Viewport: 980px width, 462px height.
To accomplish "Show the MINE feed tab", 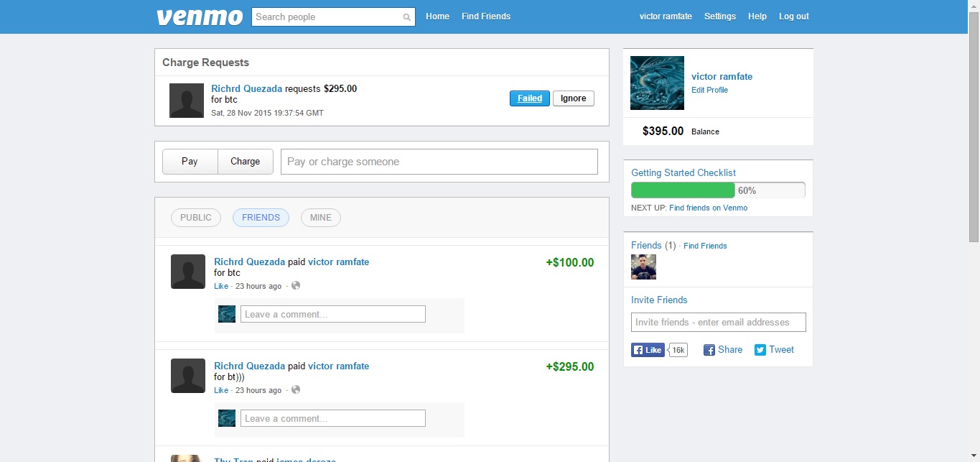I will (x=321, y=218).
